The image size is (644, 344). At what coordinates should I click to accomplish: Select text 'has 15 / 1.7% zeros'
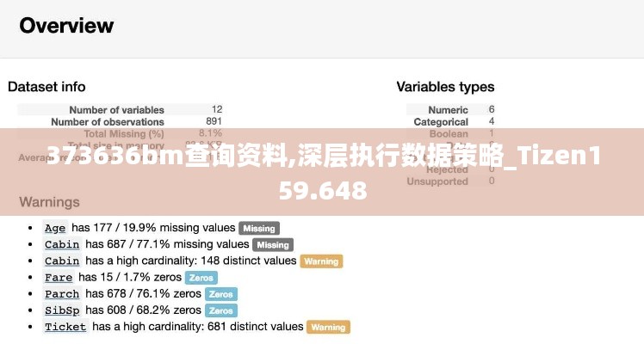(130, 277)
